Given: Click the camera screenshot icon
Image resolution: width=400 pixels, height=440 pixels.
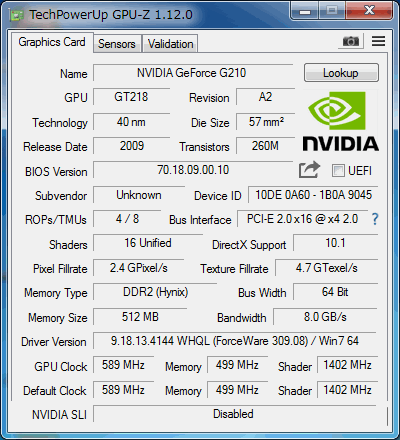Looking at the screenshot, I should coord(351,41).
